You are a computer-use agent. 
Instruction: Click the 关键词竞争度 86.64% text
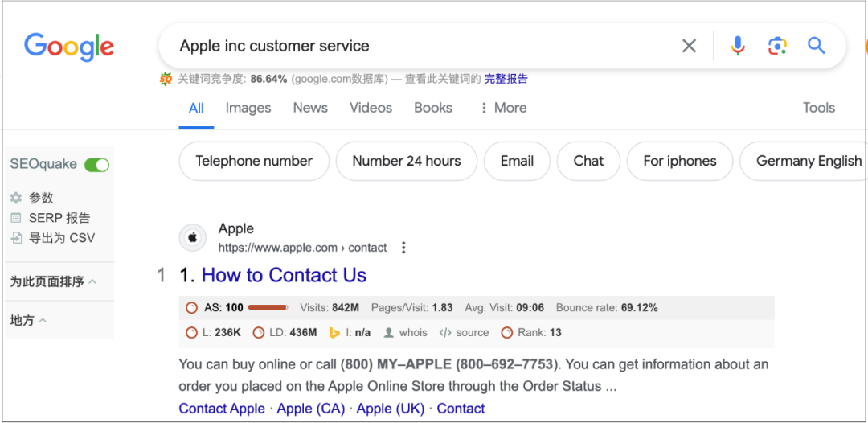pyautogui.click(x=232, y=79)
